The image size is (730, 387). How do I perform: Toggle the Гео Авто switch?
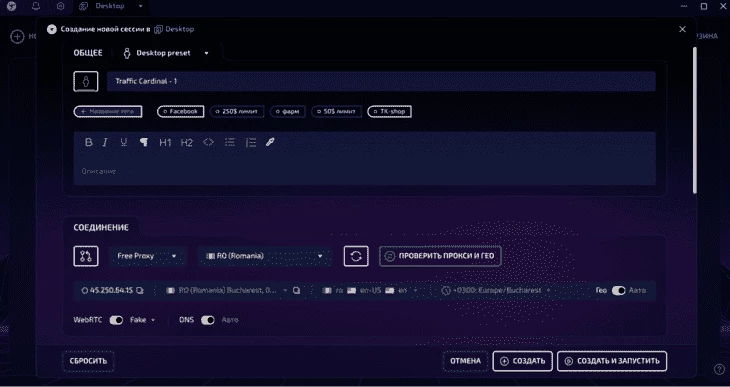[x=619, y=291]
